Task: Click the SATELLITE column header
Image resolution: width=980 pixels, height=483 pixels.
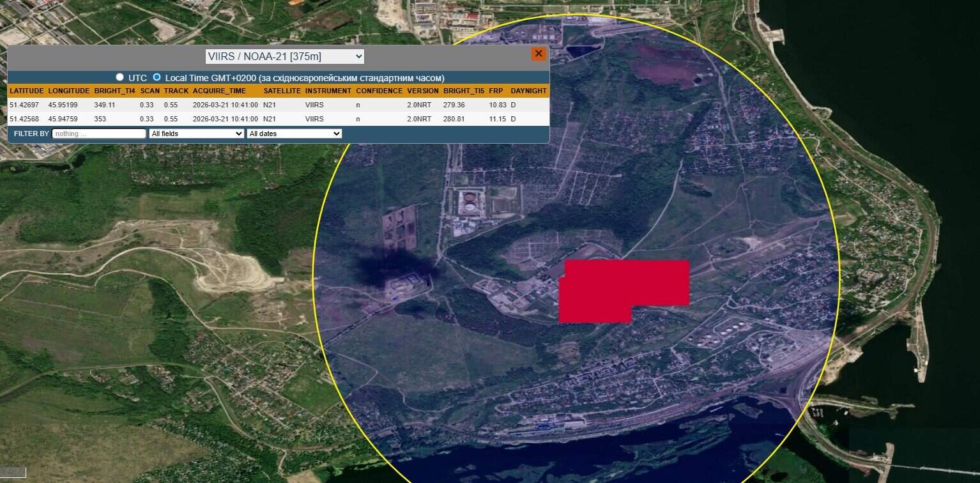Action: click(x=282, y=91)
